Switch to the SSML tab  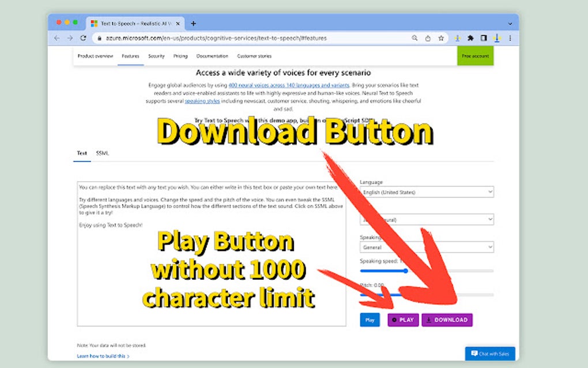102,153
